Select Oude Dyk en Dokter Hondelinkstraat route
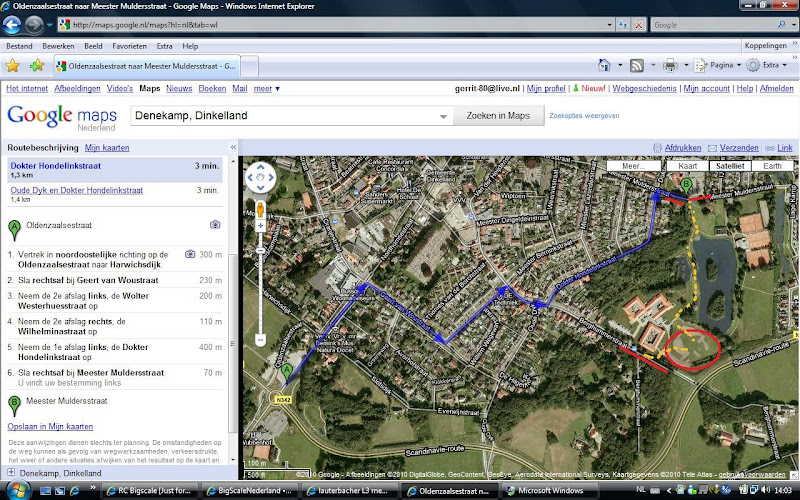Image resolution: width=800 pixels, height=500 pixels. coord(77,190)
